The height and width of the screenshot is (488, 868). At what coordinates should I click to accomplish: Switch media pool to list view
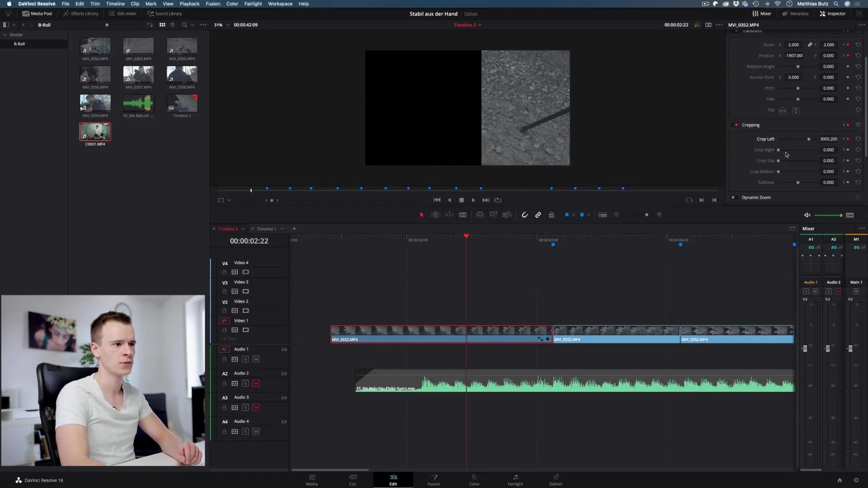(172, 25)
